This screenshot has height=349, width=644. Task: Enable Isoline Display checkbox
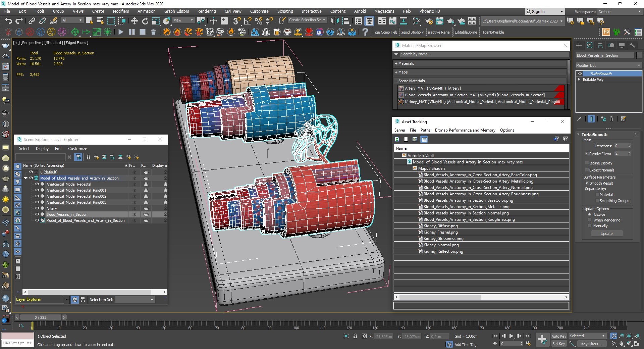coord(587,163)
